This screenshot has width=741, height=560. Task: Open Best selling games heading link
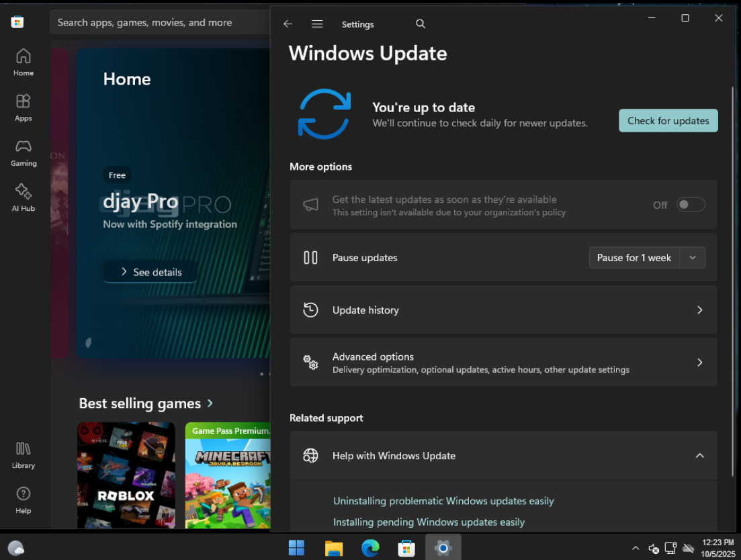coord(140,404)
